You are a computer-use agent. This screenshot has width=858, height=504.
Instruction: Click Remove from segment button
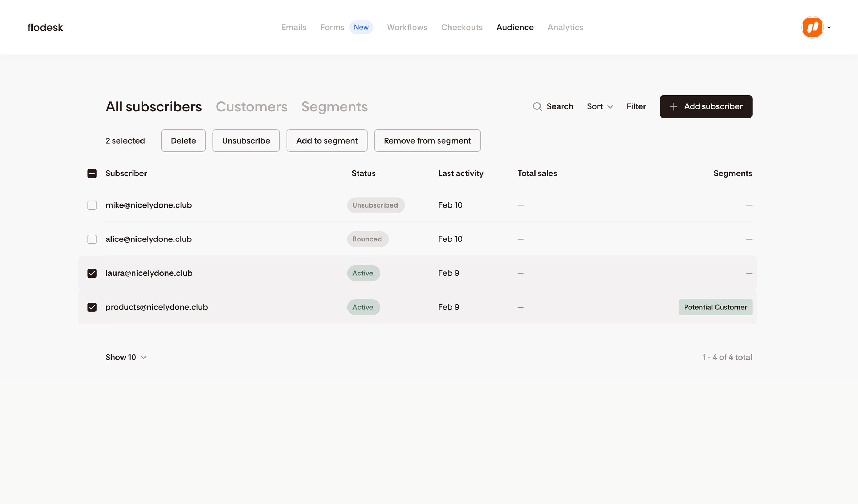click(427, 140)
